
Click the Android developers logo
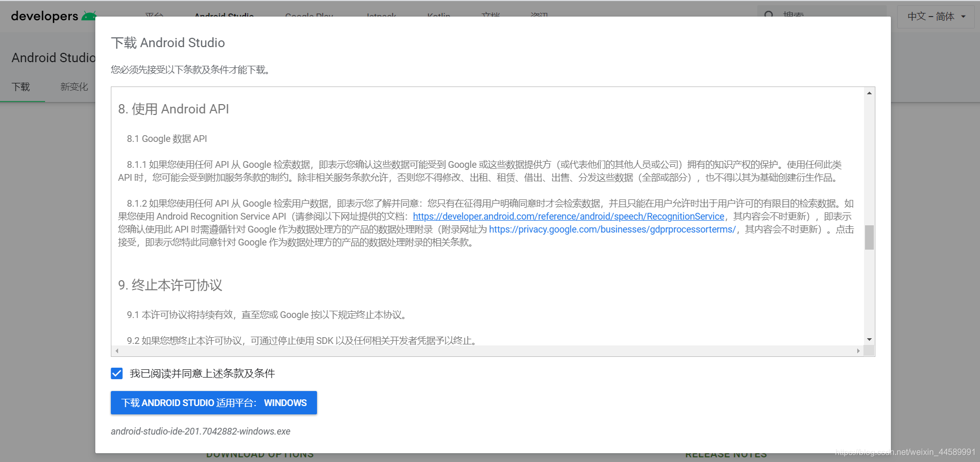coord(53,16)
